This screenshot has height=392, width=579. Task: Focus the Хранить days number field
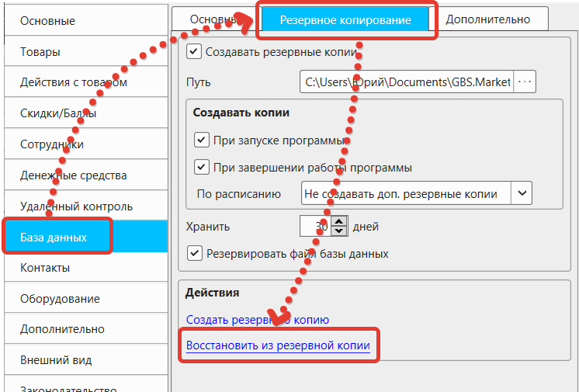[315, 227]
